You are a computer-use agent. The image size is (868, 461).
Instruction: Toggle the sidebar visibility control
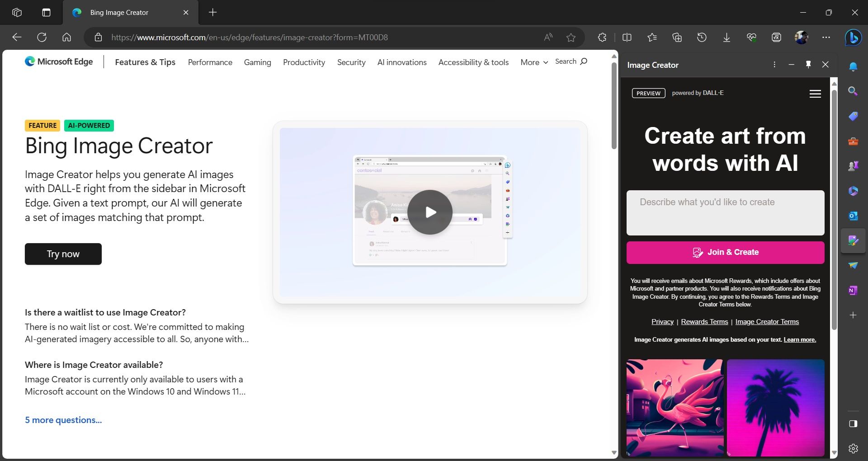853,423
